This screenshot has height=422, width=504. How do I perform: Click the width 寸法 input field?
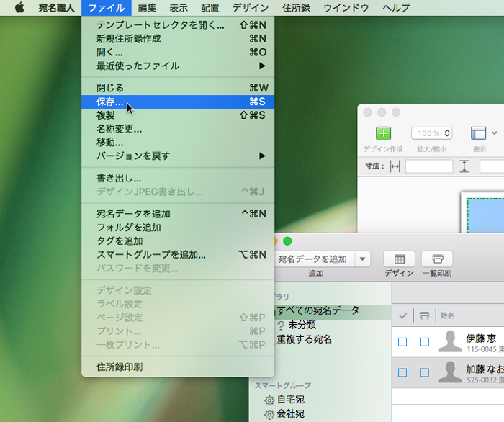tap(428, 166)
